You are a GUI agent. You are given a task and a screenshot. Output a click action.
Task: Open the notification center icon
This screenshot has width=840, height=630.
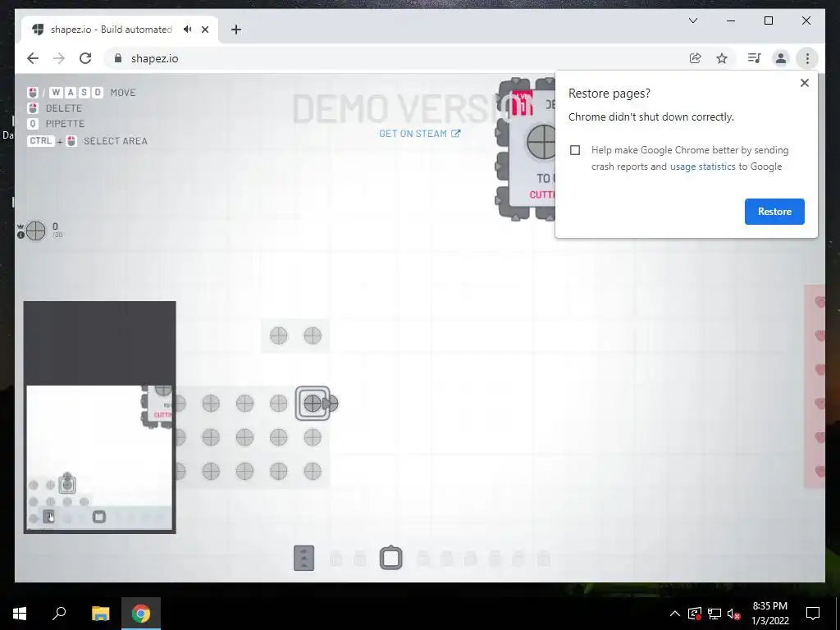[x=813, y=614]
